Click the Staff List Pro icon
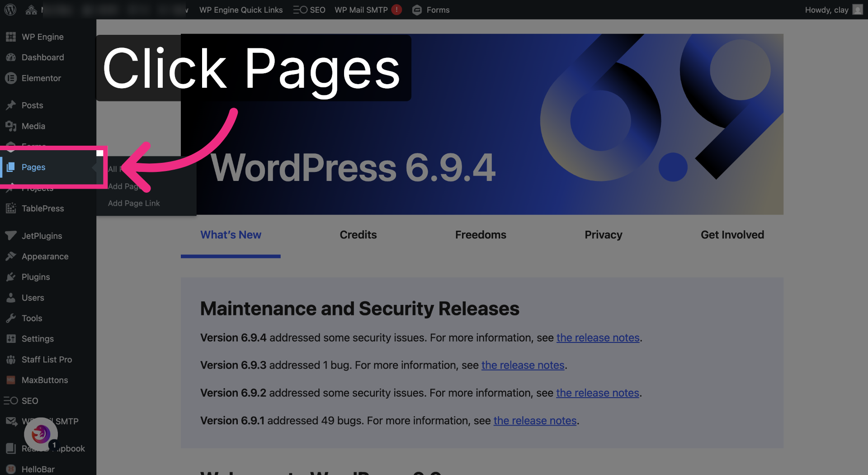 click(x=11, y=360)
